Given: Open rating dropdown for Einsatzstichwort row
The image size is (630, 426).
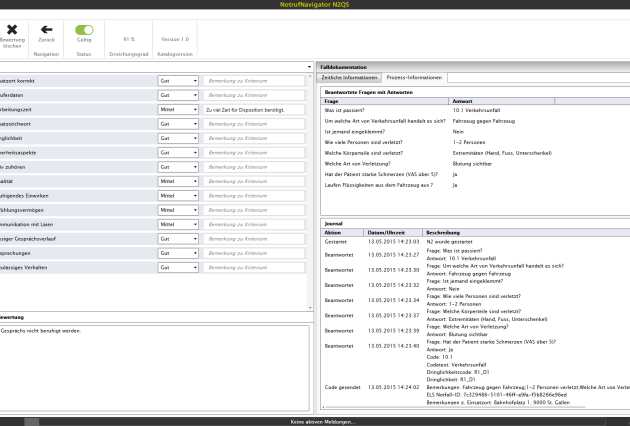Looking at the screenshot, I should click(178, 124).
